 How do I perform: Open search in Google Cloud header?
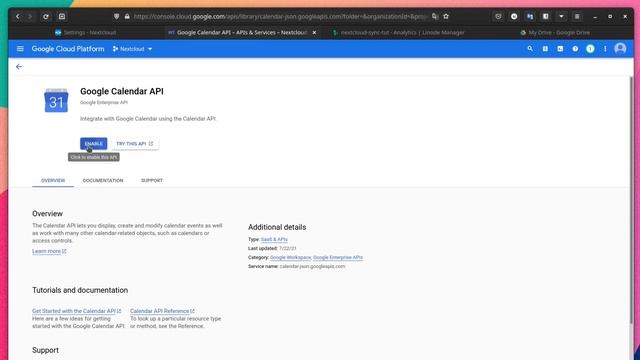tap(530, 49)
